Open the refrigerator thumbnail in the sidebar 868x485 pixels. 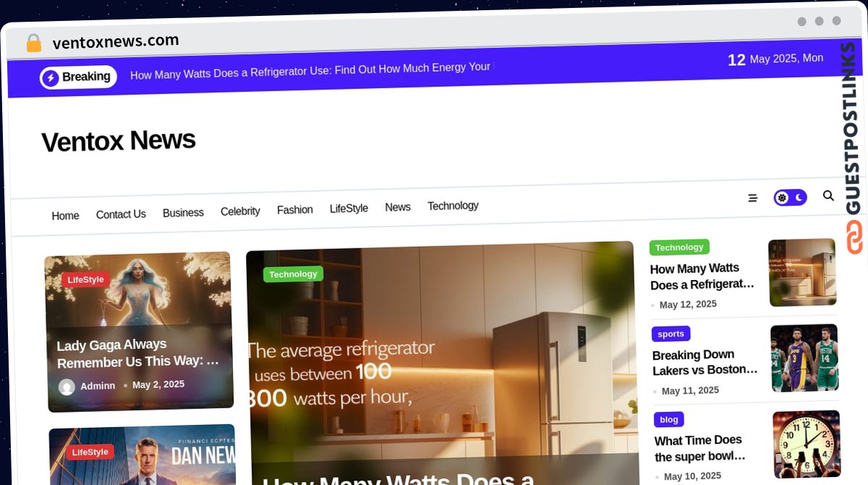pos(802,272)
